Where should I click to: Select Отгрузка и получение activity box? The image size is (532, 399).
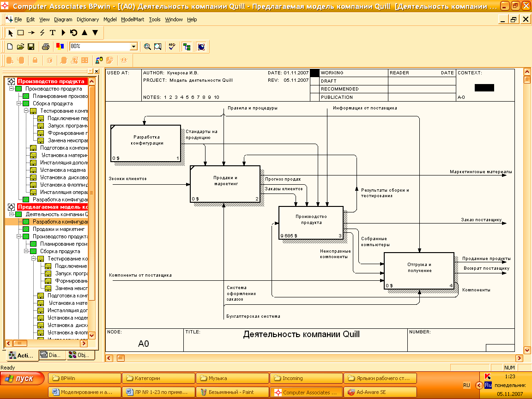click(419, 271)
